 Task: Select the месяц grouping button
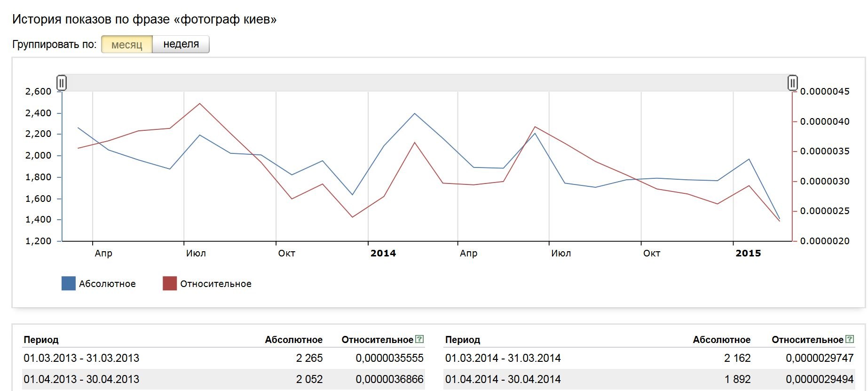pos(127,45)
